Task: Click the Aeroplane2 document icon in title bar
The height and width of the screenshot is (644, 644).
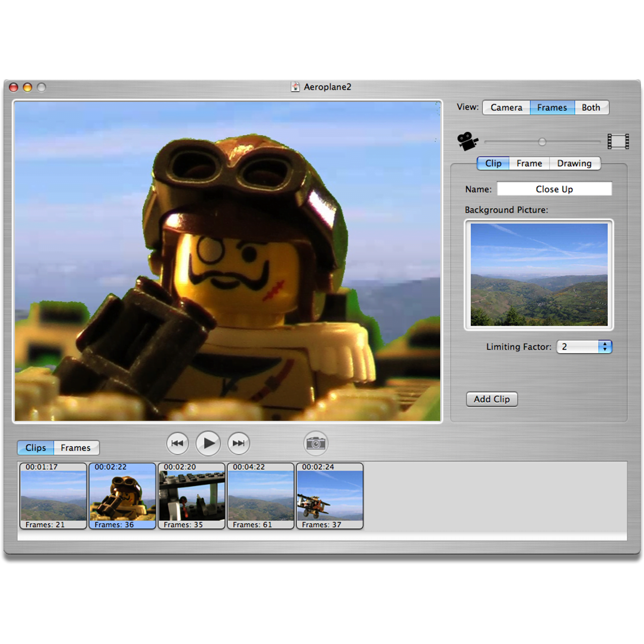Action: coord(295,87)
